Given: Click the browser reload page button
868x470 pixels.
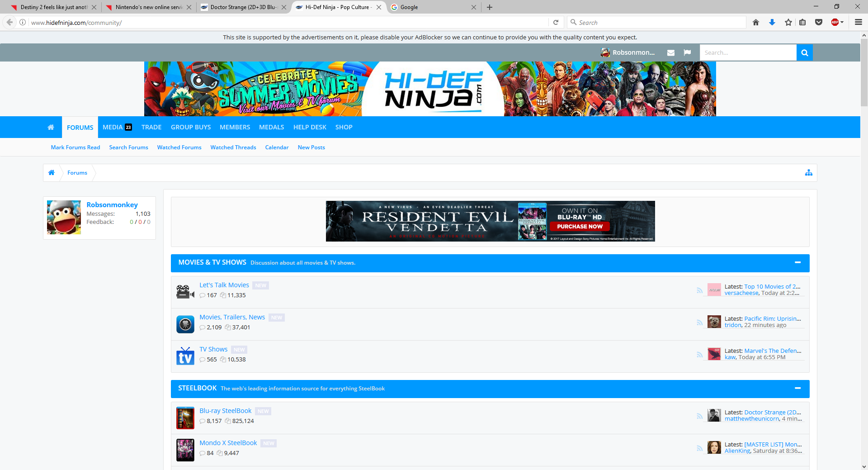Looking at the screenshot, I should (556, 22).
